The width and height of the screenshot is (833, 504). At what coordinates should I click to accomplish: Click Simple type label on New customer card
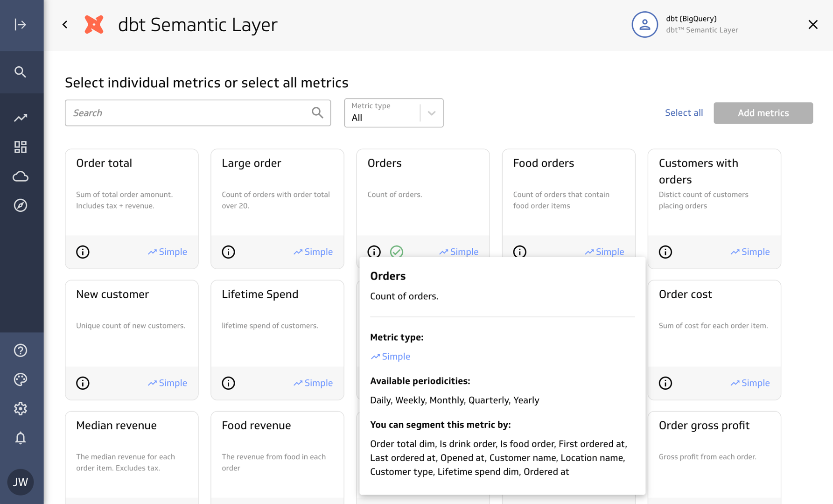tap(168, 383)
